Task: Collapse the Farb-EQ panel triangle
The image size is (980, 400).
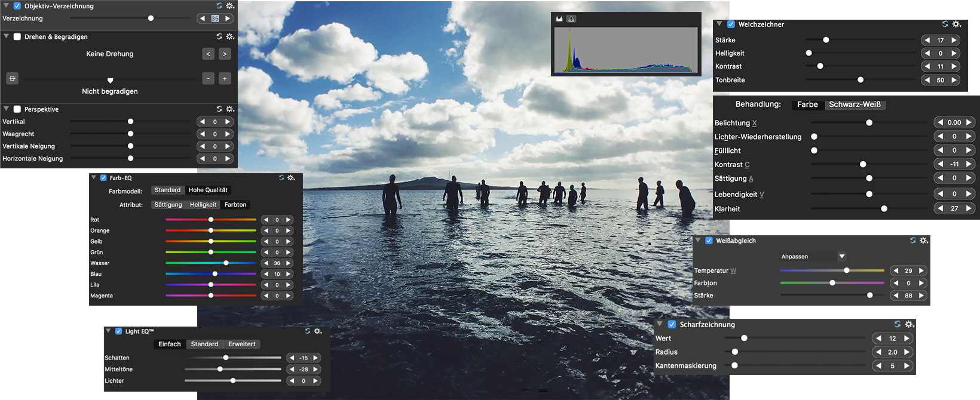Action: tap(94, 178)
